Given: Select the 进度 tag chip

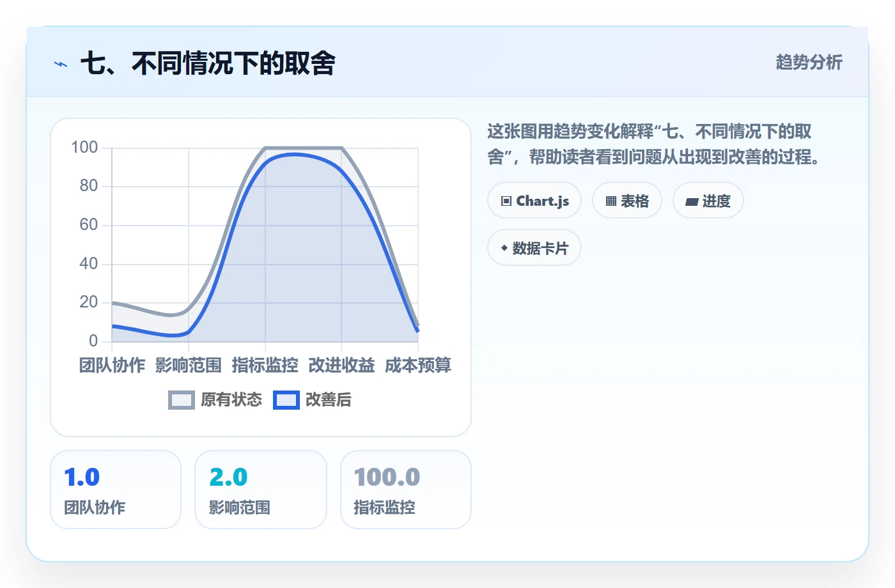Looking at the screenshot, I should 708,201.
